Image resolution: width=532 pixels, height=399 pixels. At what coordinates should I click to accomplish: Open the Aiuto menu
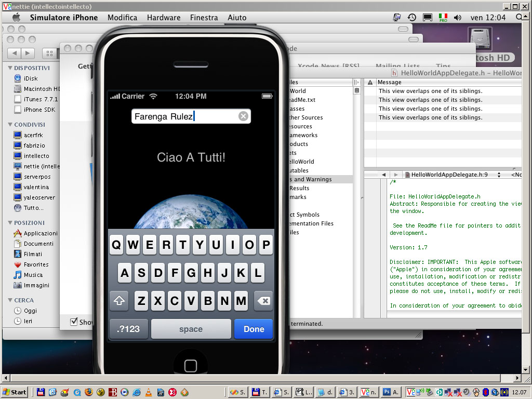(x=237, y=18)
